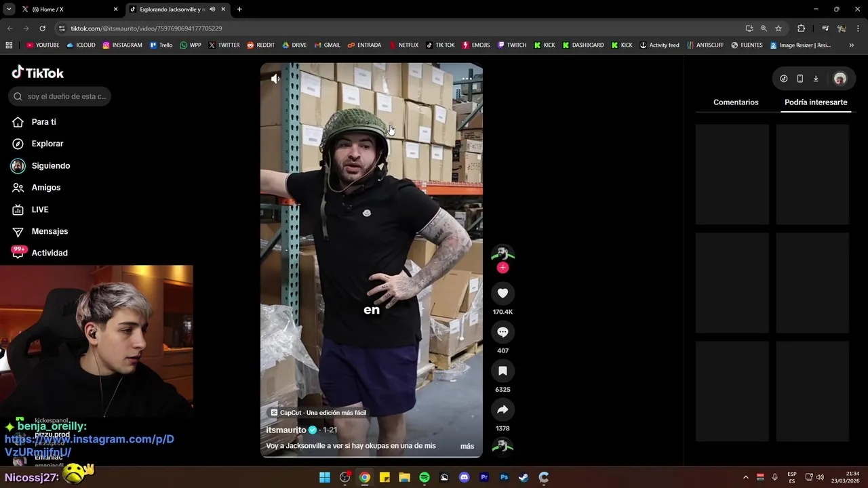Open the browser extensions puzzle icon
The height and width of the screenshot is (488, 868).
[x=802, y=28]
